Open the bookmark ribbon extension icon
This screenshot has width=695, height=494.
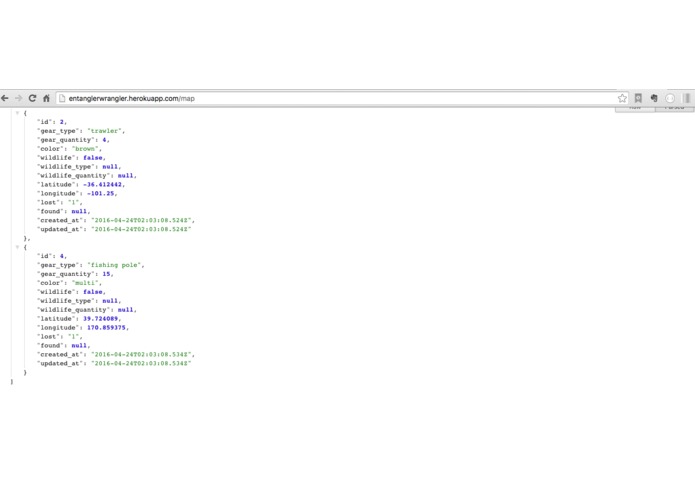[x=638, y=98]
